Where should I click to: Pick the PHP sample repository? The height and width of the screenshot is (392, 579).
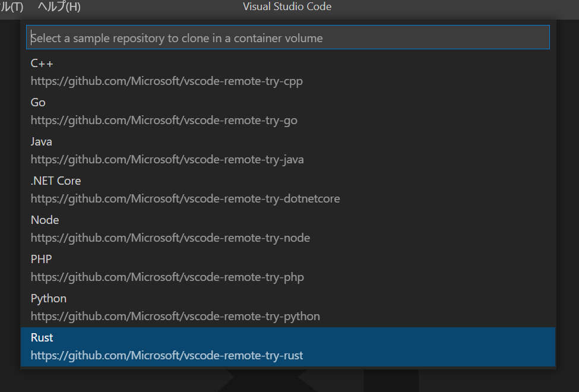point(288,268)
